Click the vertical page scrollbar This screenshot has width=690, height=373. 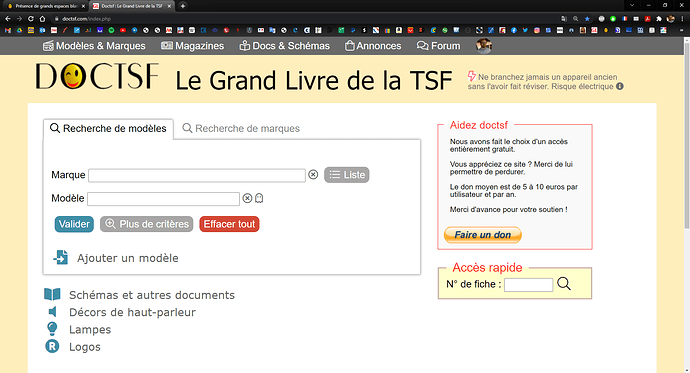pyautogui.click(x=686, y=135)
